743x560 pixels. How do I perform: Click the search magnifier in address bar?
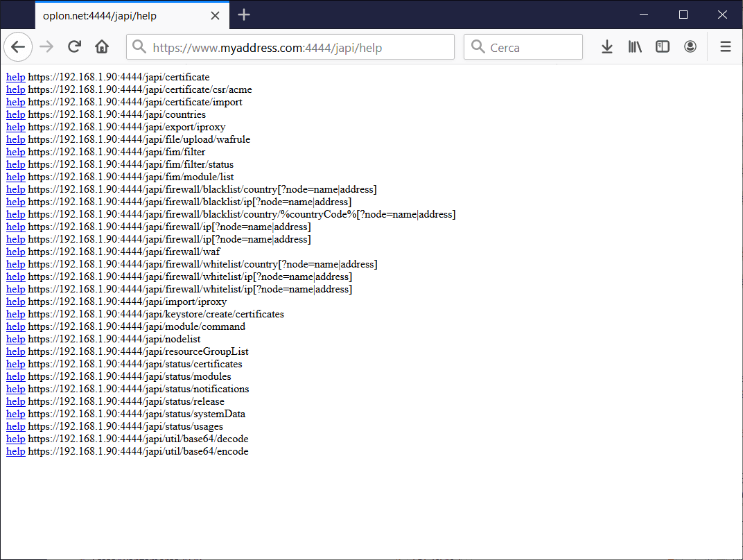click(139, 46)
